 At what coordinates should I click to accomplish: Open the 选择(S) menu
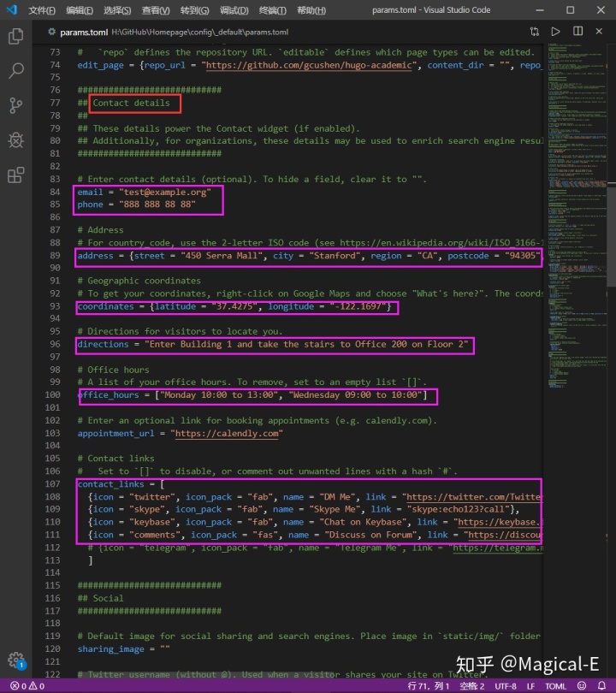pyautogui.click(x=117, y=10)
